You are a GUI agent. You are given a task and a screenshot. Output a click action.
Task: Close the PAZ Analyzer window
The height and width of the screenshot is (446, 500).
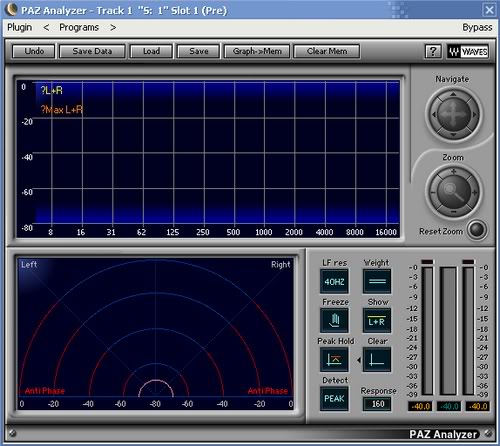coord(489,10)
